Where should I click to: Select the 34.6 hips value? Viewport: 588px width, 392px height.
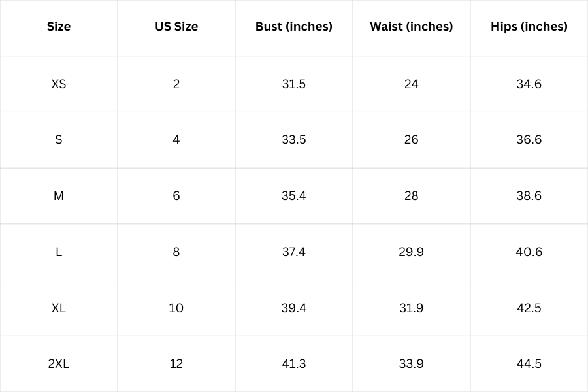coord(529,84)
